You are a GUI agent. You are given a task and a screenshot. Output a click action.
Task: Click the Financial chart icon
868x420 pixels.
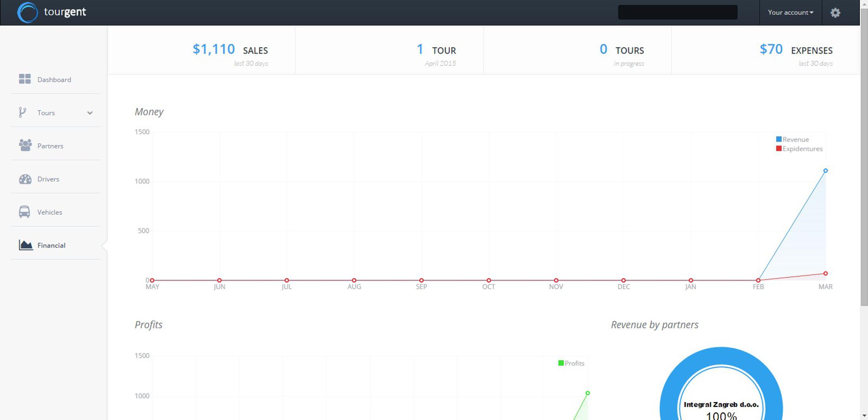26,245
